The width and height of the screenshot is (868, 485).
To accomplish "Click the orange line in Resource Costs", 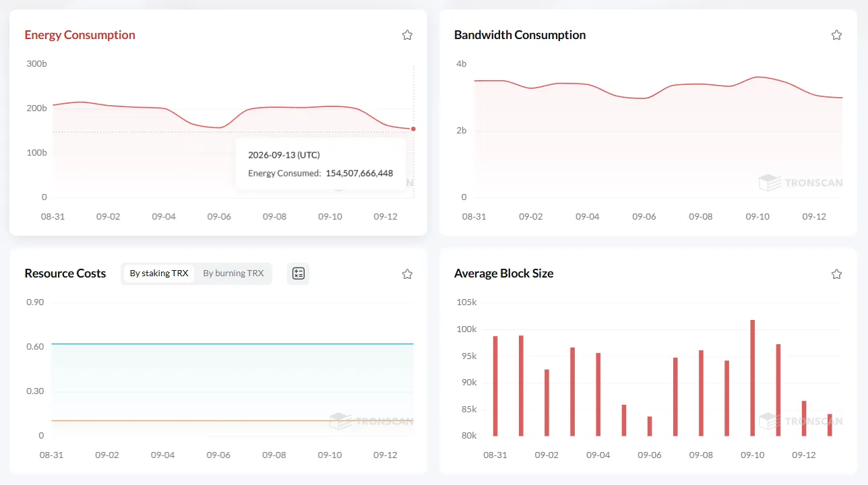I will pyautogui.click(x=232, y=421).
